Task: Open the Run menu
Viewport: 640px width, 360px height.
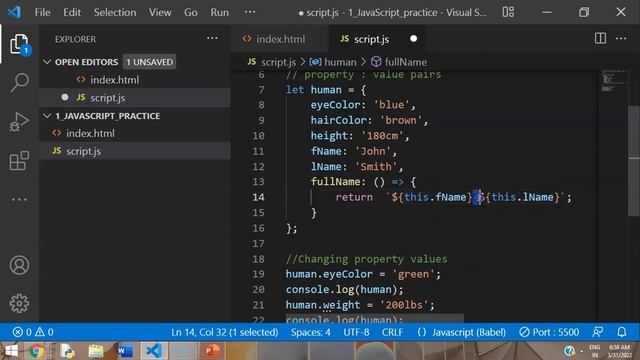Action: click(x=220, y=12)
